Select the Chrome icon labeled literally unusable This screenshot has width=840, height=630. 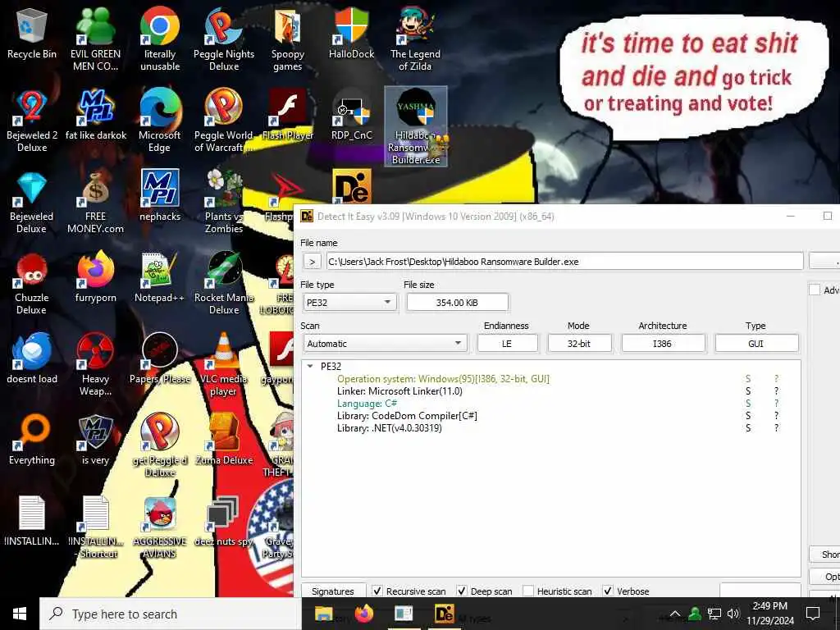tap(160, 39)
